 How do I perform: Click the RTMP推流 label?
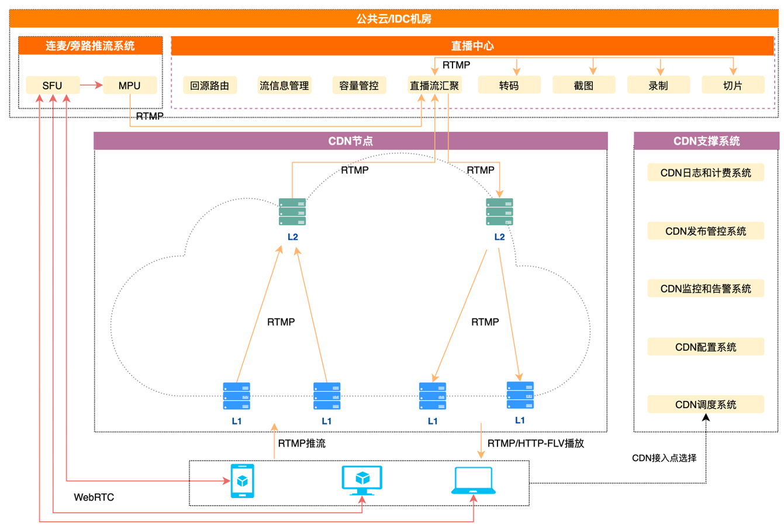click(x=302, y=443)
